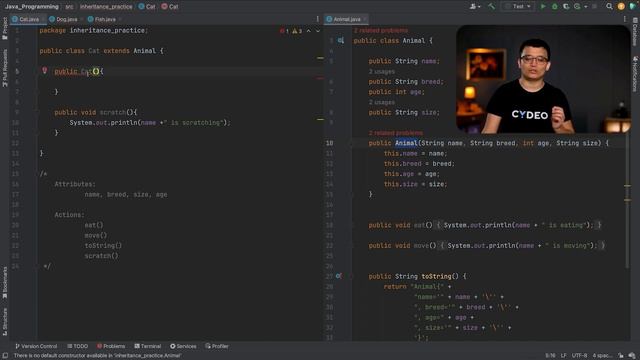Expand the profiler run options arrow
The height and width of the screenshot is (360, 640).
(585, 7)
